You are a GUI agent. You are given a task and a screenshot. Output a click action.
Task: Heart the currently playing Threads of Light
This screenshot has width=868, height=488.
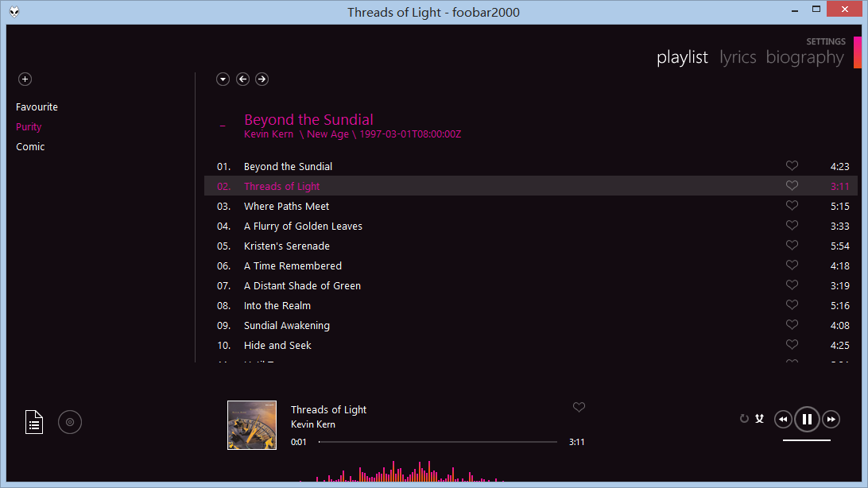(579, 407)
